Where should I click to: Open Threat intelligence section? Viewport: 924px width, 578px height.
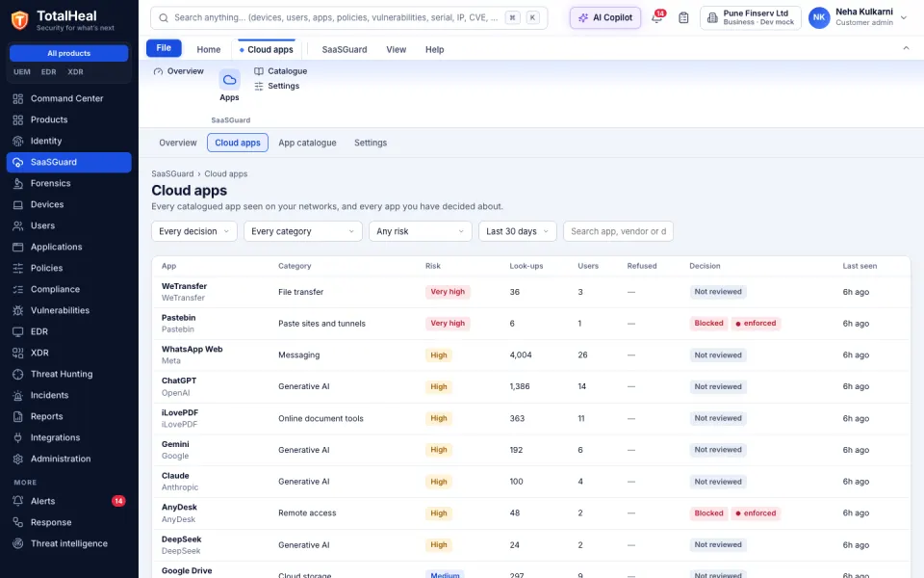pos(69,543)
